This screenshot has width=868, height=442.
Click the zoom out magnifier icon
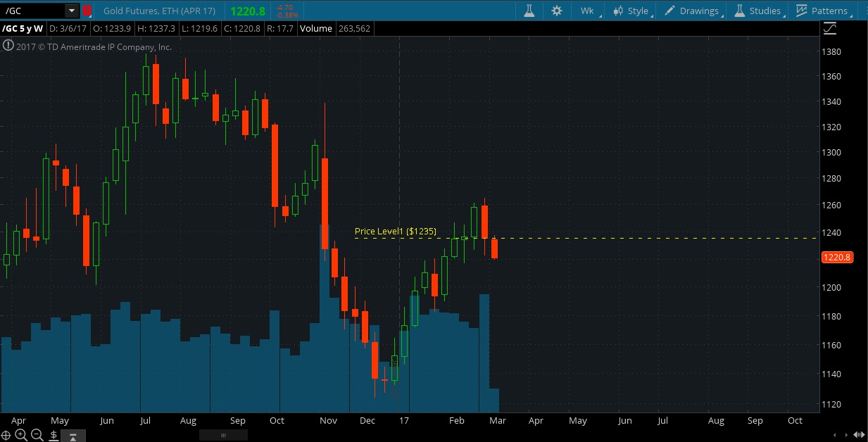click(37, 435)
